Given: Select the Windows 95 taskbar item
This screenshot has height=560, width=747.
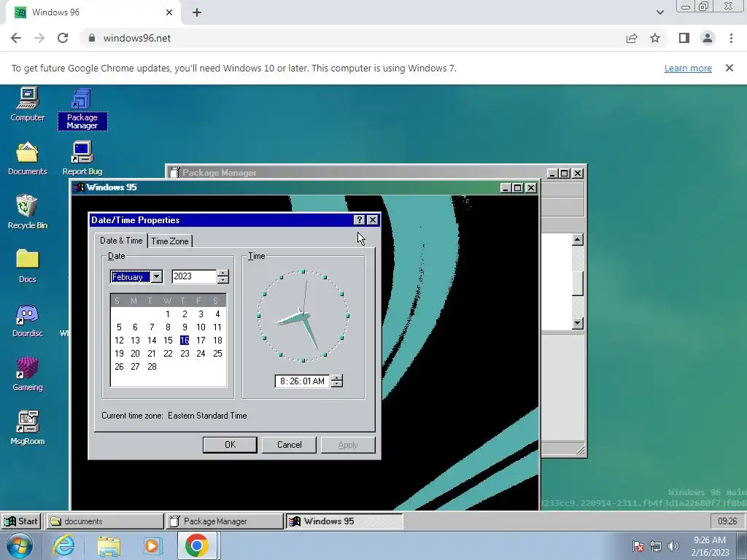Looking at the screenshot, I should [x=344, y=521].
